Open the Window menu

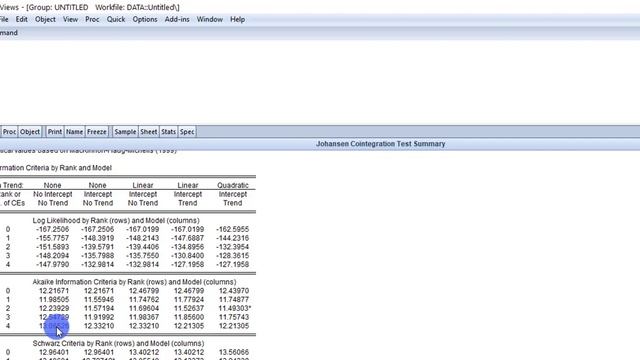(x=210, y=19)
